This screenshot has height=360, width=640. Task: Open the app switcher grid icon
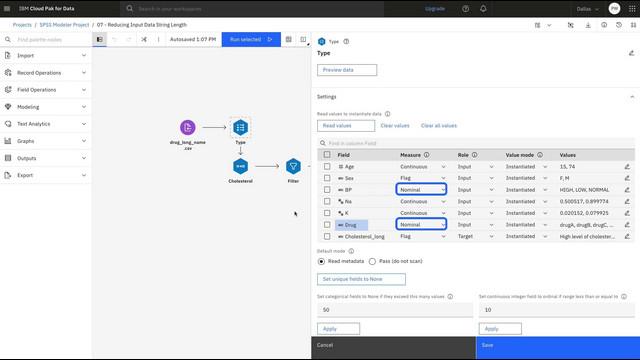point(632,9)
